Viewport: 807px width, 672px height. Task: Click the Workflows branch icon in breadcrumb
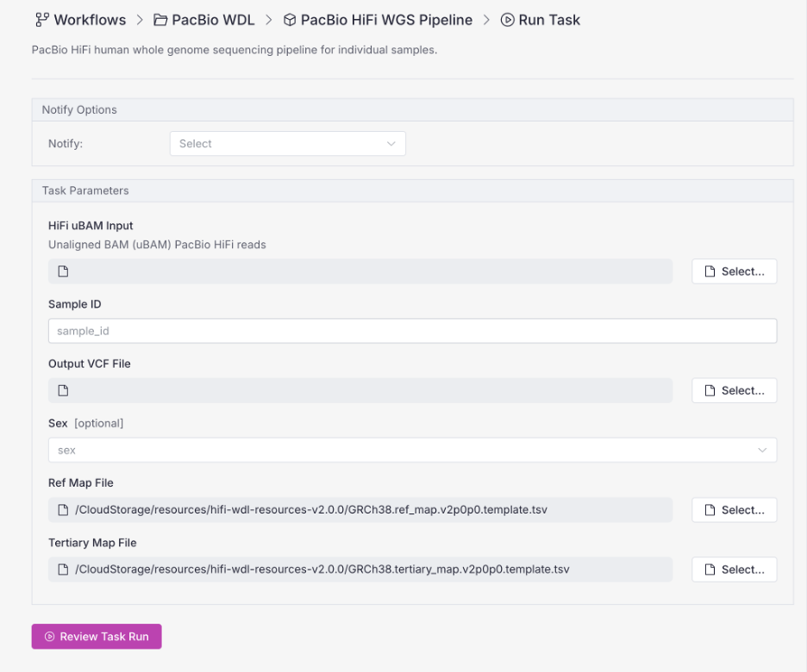[x=41, y=20]
